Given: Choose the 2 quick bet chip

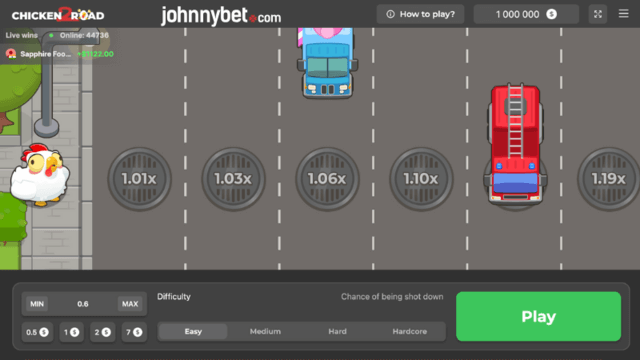Looking at the screenshot, I should [102, 332].
